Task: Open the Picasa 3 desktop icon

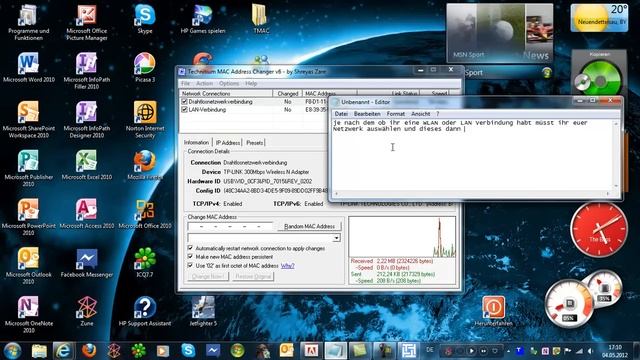Action: (145, 68)
